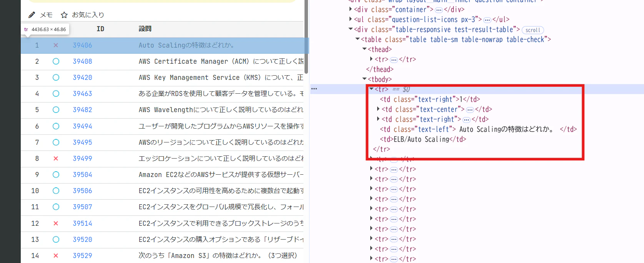Select the td text-left Auto Scaling node

(478, 129)
